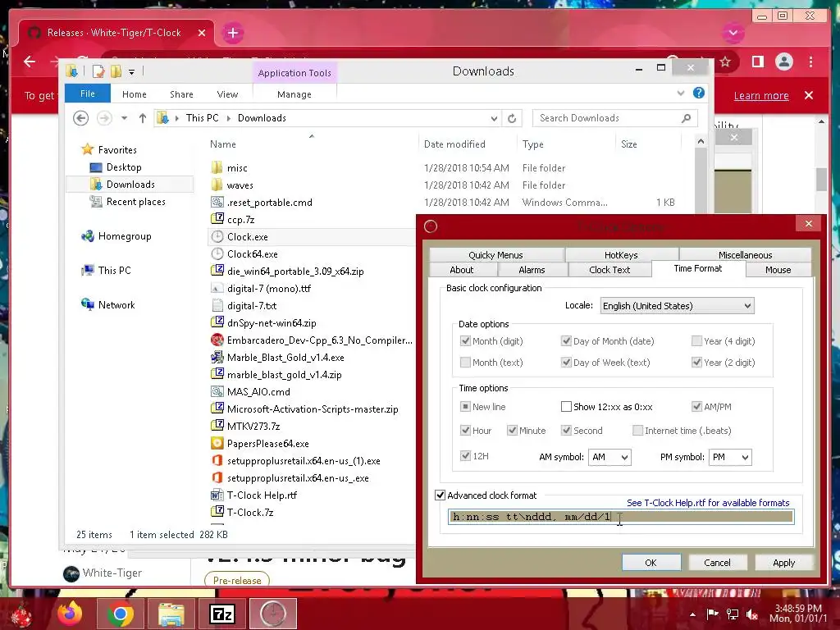
Task: Toggle Internet time (.beats) checkbox
Action: click(x=638, y=430)
